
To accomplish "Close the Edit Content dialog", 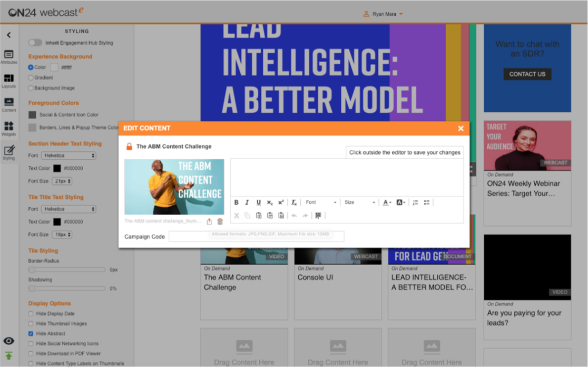I will pyautogui.click(x=461, y=128).
